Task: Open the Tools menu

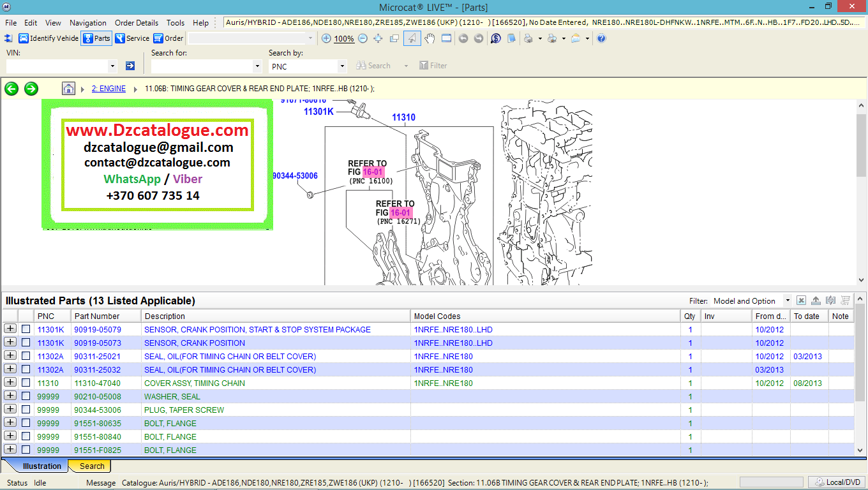Action: [176, 22]
